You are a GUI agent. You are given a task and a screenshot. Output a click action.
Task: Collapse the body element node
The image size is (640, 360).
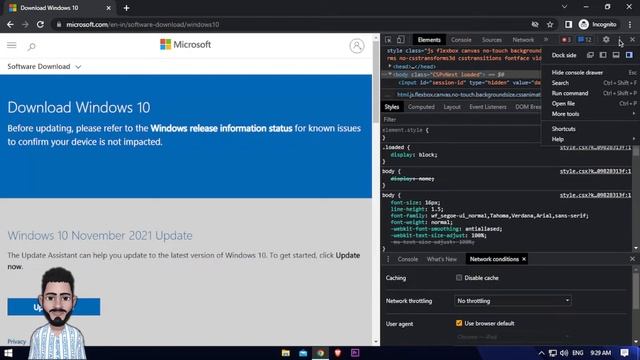coord(390,74)
